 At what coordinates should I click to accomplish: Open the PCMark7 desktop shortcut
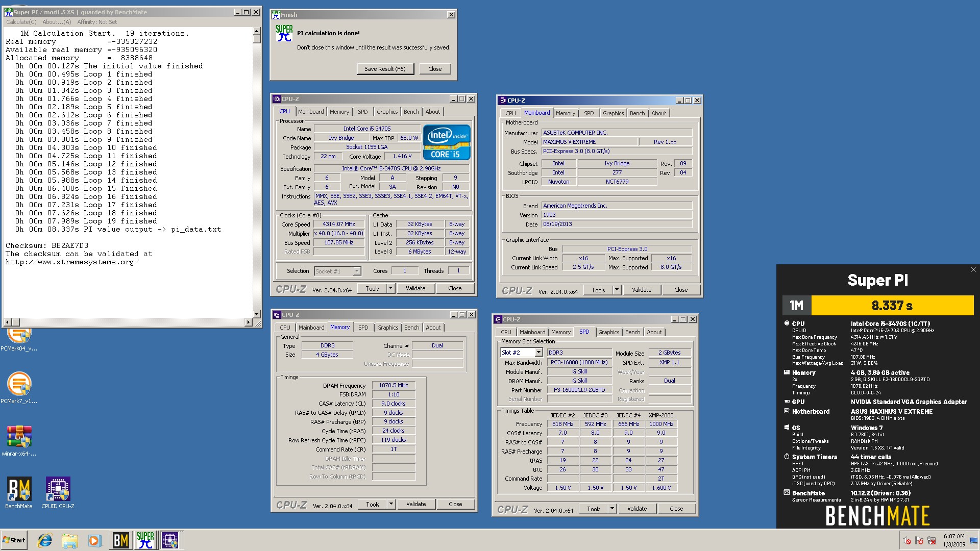point(19,388)
